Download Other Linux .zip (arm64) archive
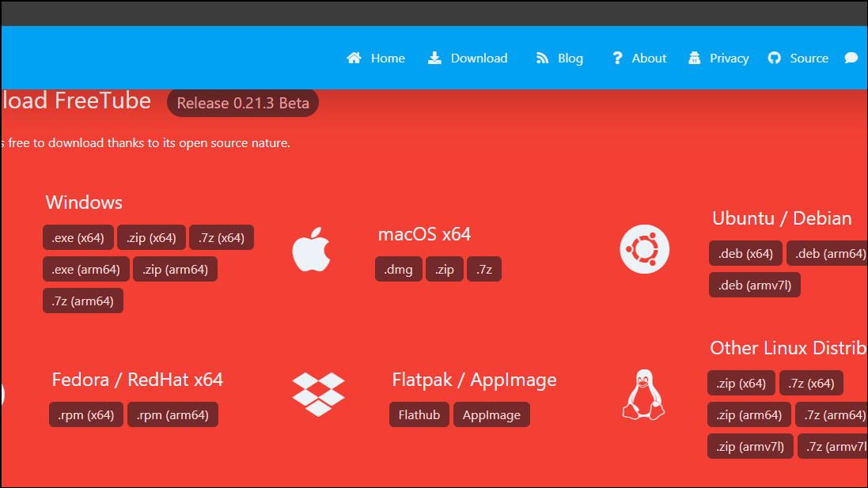Viewport: 868px width, 488px height. coord(749,414)
